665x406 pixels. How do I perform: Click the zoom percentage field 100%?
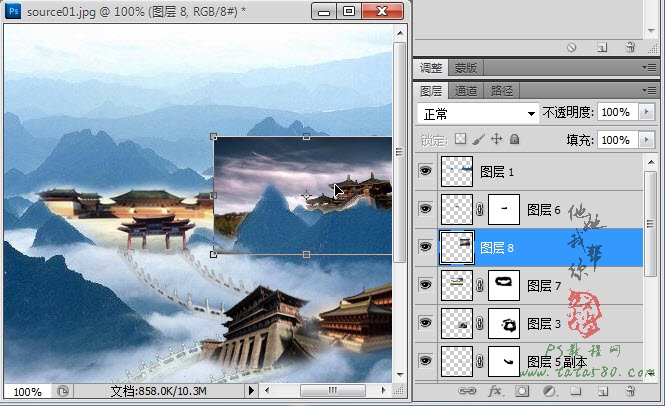[28, 391]
